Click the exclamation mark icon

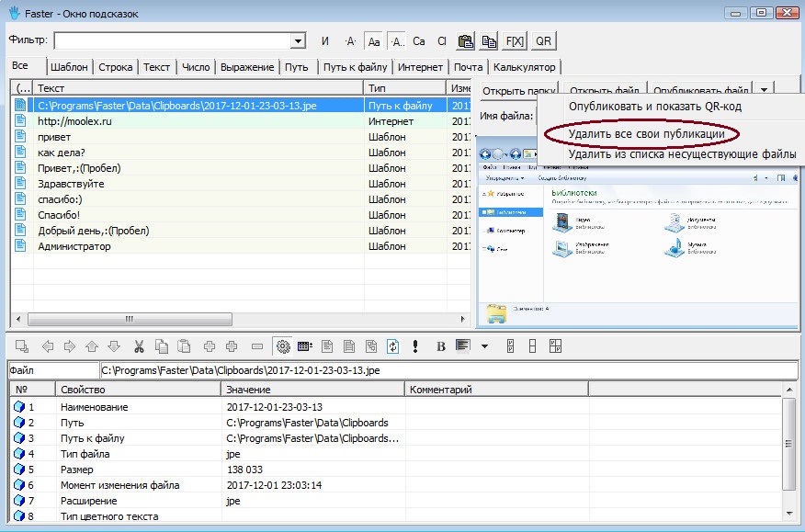[x=414, y=346]
